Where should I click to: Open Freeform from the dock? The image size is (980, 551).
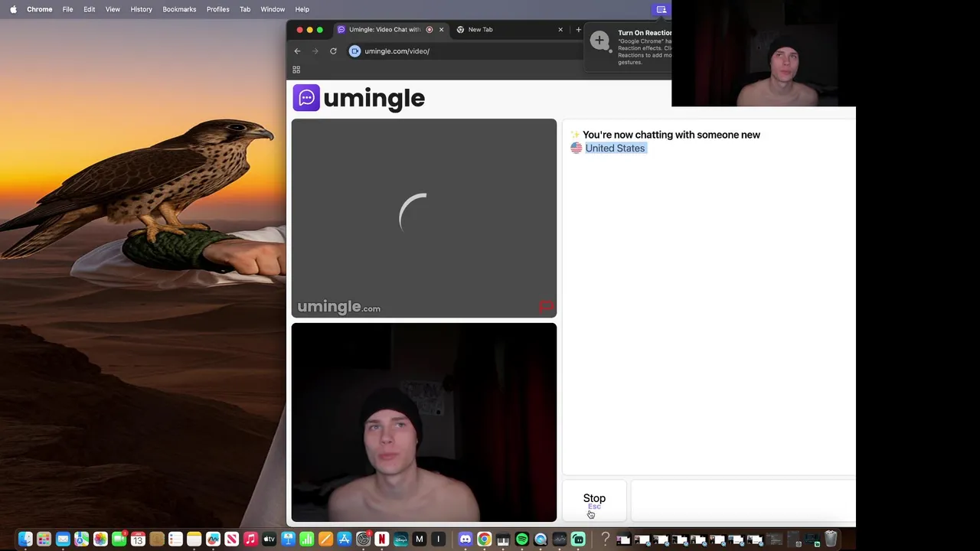[x=213, y=539]
